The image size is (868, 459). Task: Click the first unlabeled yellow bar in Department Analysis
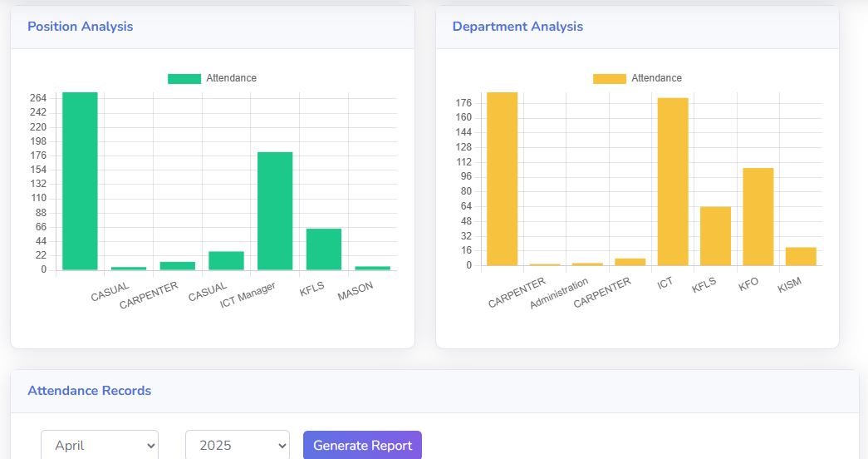point(502,179)
